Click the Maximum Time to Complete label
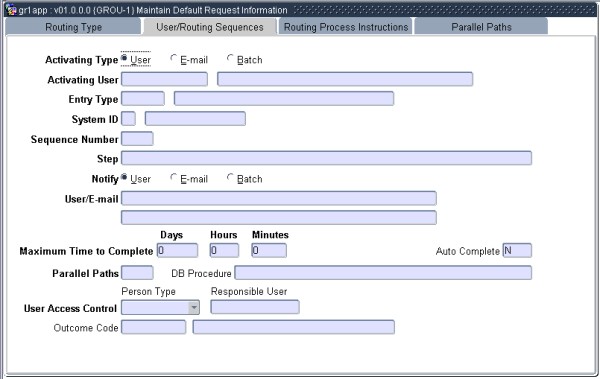600x379 pixels. tap(86, 251)
